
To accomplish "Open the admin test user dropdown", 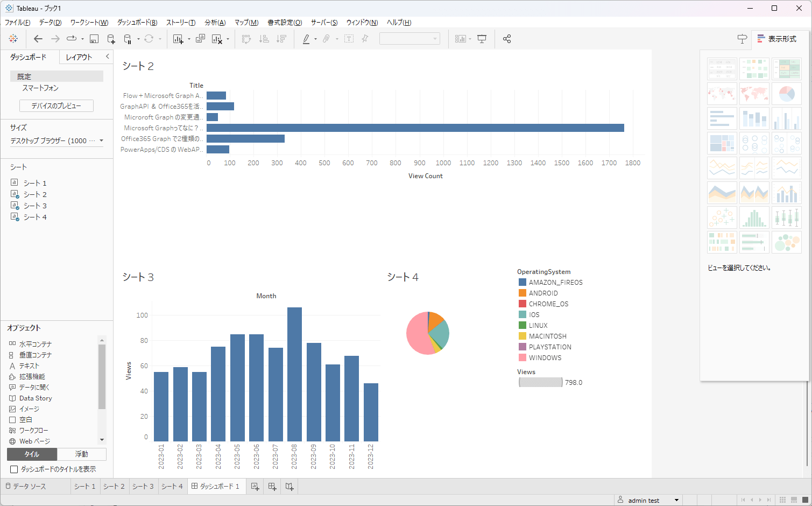I will point(648,500).
